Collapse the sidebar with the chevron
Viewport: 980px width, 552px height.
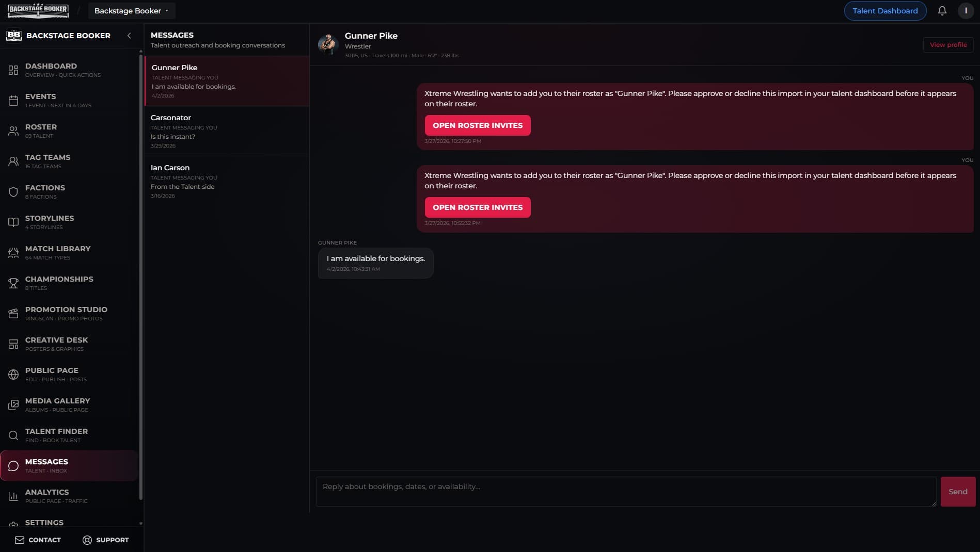tap(129, 36)
